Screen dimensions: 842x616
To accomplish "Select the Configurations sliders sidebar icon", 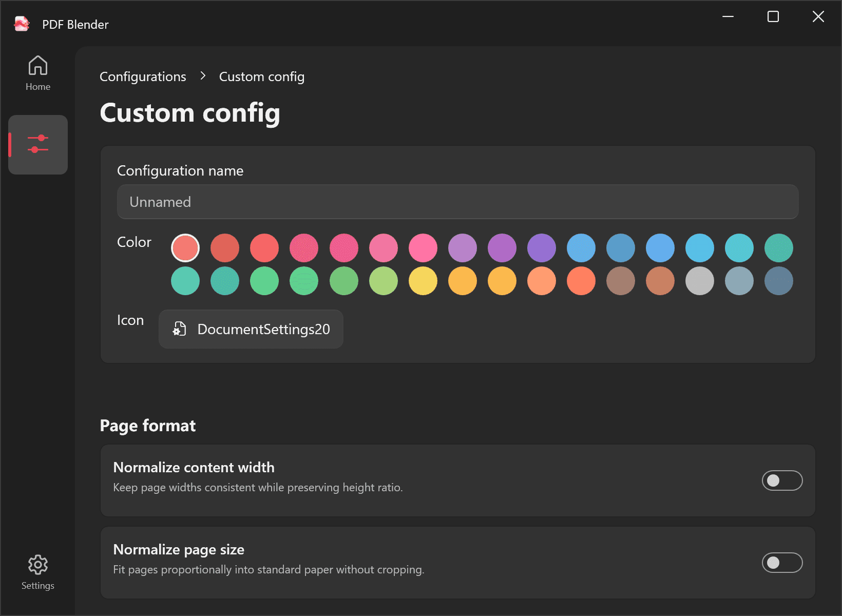I will coord(38,144).
